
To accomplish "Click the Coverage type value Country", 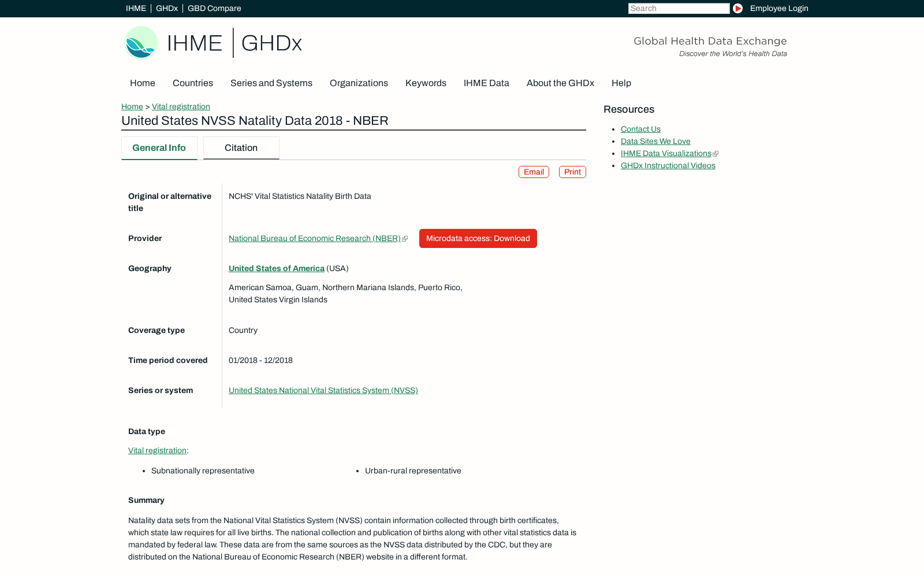I will (x=243, y=330).
